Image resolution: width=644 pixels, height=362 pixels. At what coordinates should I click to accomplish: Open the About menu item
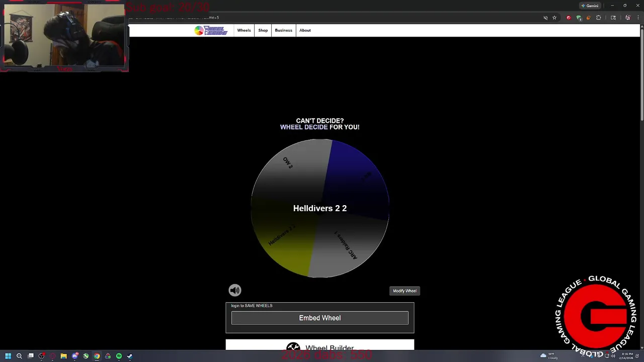pyautogui.click(x=305, y=30)
